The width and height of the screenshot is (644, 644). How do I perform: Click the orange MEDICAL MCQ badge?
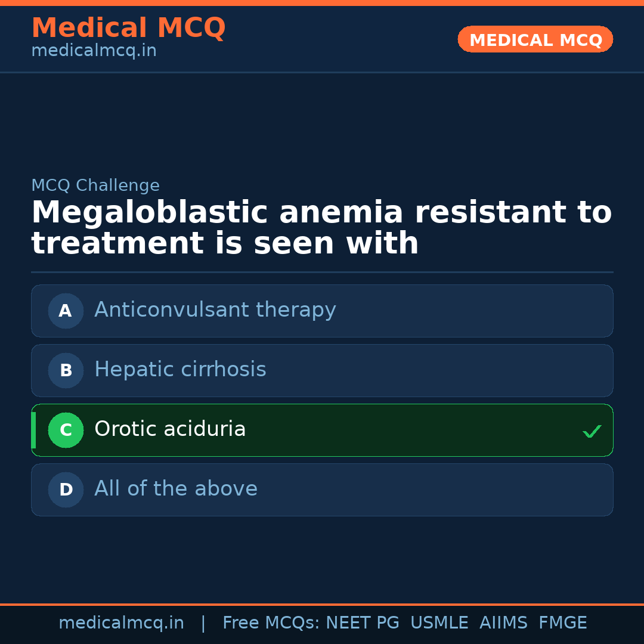535,39
